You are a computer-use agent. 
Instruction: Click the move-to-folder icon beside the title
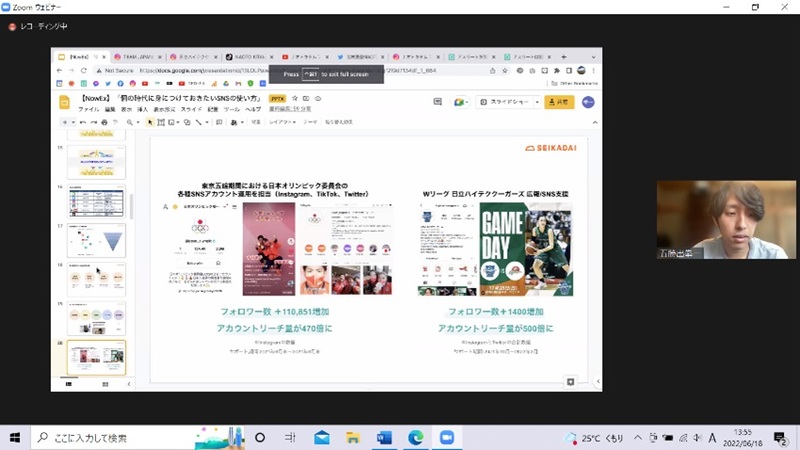coord(306,98)
